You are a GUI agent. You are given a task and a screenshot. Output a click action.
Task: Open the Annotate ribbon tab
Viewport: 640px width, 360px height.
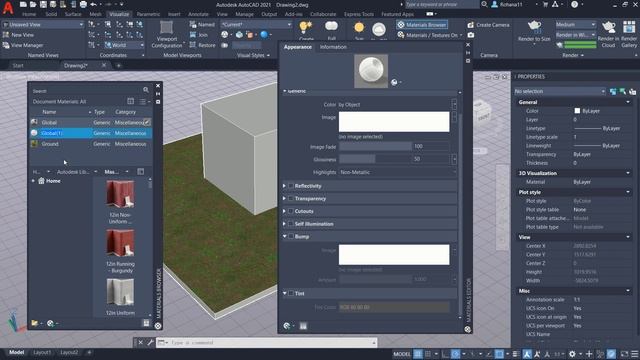(198, 14)
